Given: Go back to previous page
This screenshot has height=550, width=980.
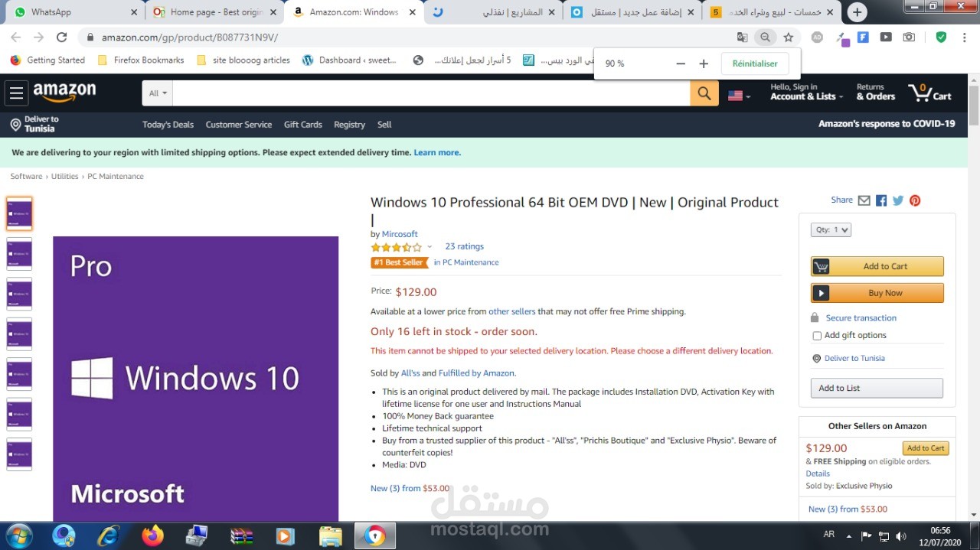Looking at the screenshot, I should point(16,37).
